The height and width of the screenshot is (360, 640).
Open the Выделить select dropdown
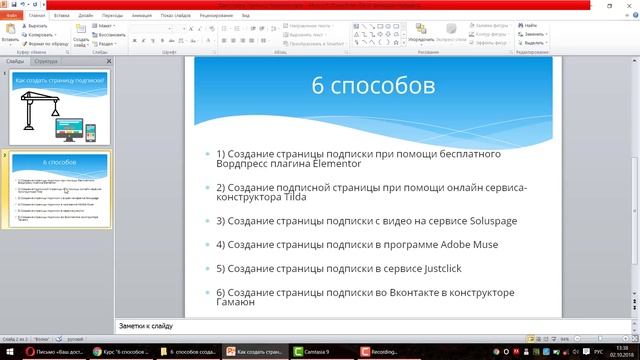pyautogui.click(x=533, y=42)
